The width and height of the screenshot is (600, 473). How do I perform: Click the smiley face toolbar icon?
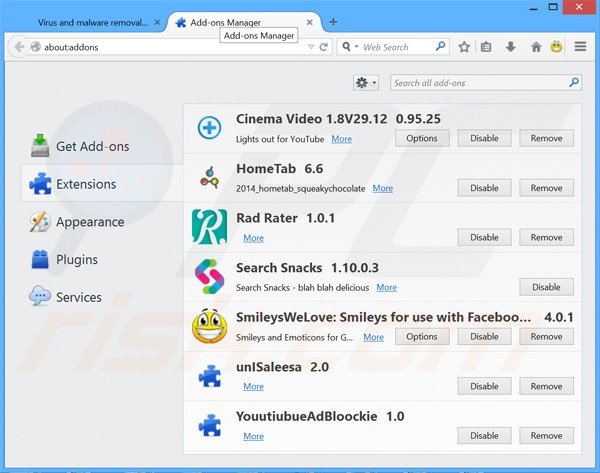coord(556,47)
